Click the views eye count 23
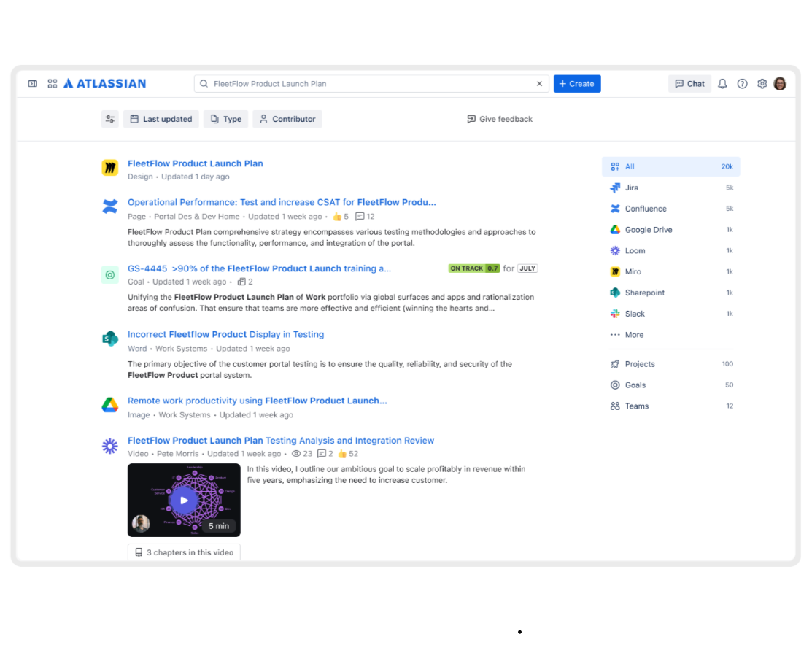Screen dimensions: 812x653 pos(302,454)
